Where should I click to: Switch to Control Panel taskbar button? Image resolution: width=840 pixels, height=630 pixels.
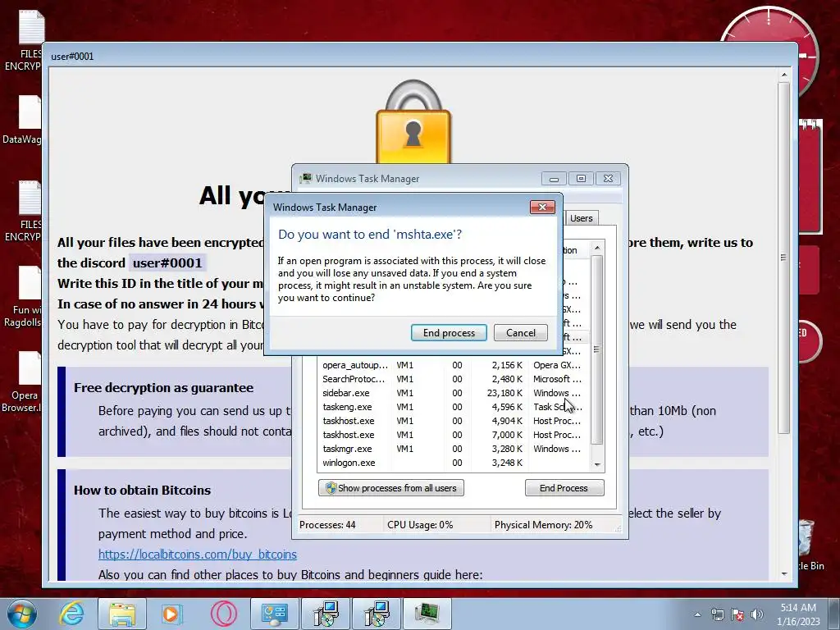[274, 614]
